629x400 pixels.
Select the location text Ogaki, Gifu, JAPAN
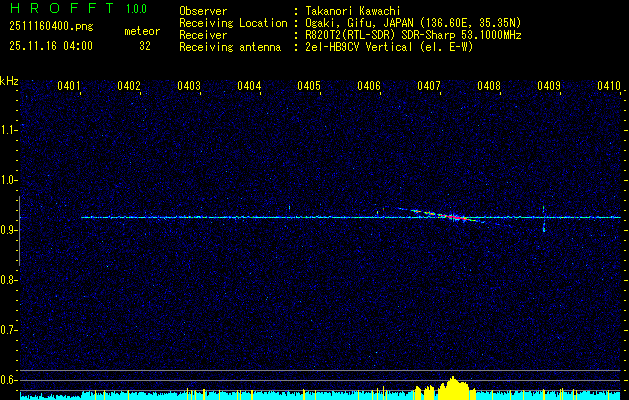(x=359, y=23)
